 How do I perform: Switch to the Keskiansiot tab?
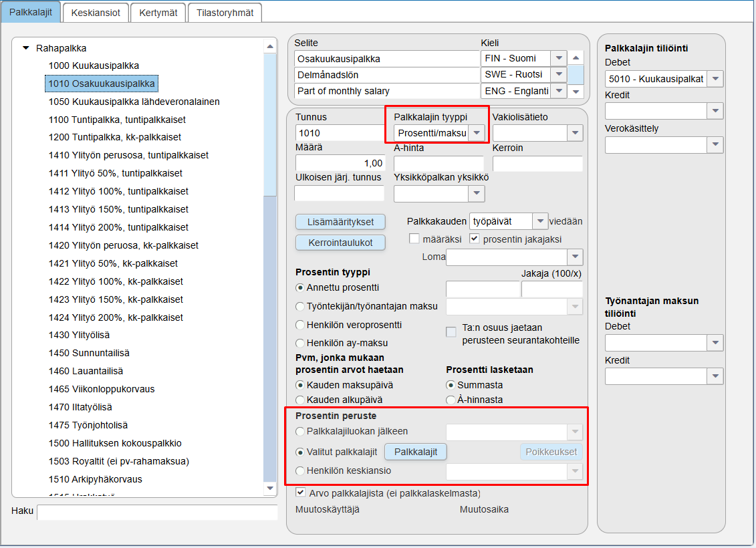pos(96,13)
